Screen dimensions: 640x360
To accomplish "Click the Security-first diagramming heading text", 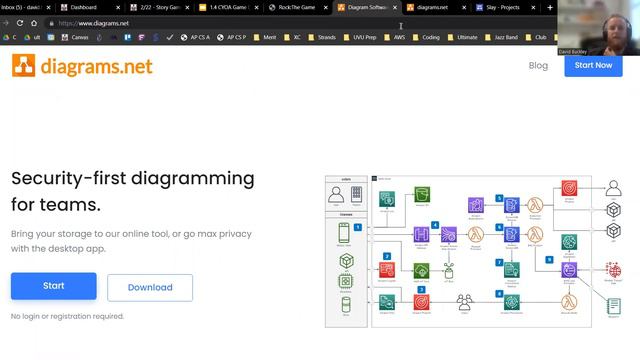I will coord(133,191).
